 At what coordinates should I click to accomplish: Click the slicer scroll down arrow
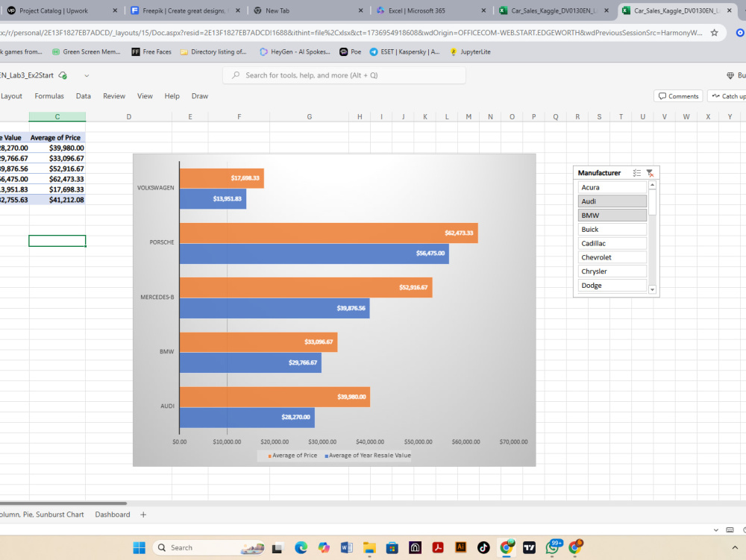coord(652,289)
